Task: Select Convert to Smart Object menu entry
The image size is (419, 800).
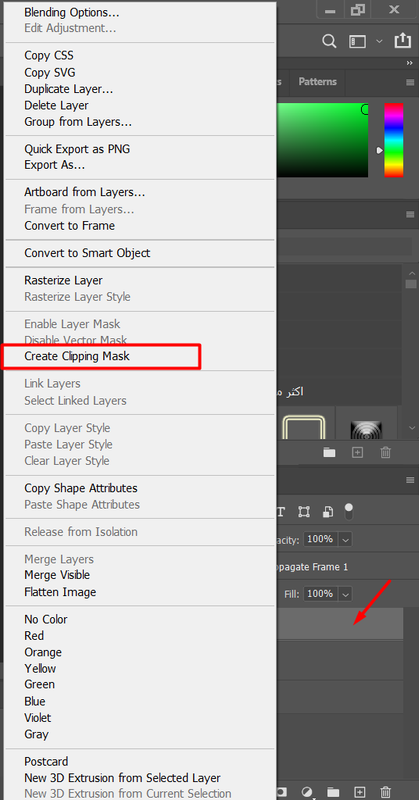Action: tap(87, 253)
